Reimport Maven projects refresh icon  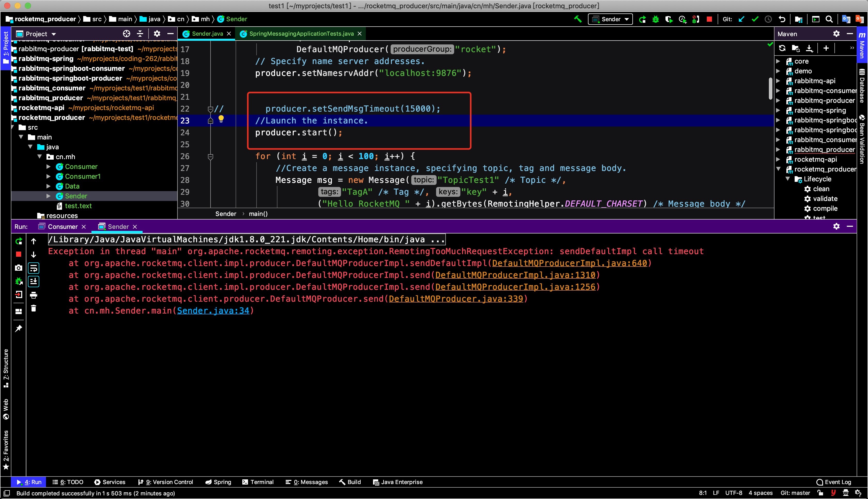782,48
